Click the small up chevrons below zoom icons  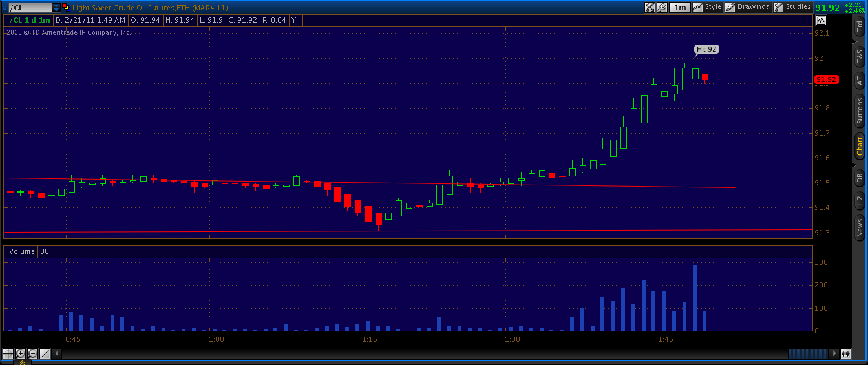[21, 362]
